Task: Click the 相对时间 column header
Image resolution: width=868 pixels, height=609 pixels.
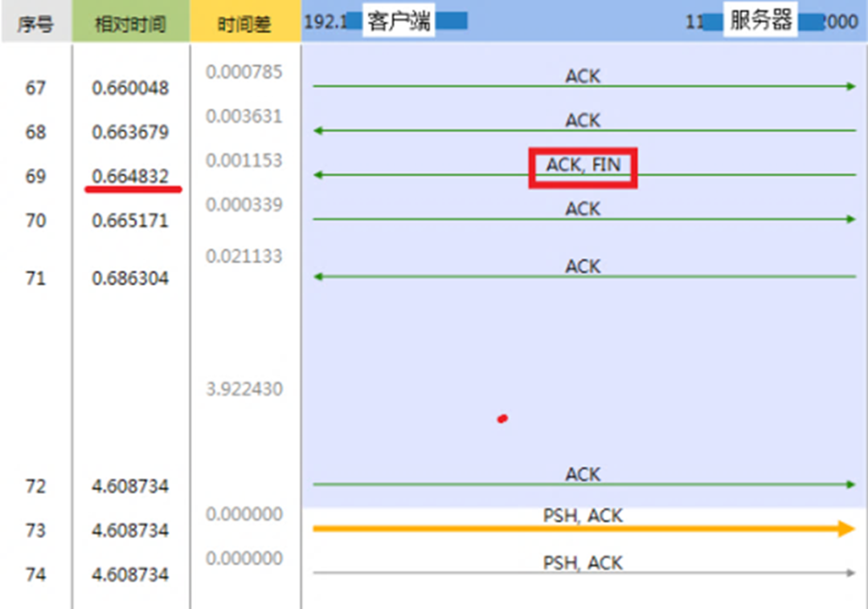Action: [131, 22]
